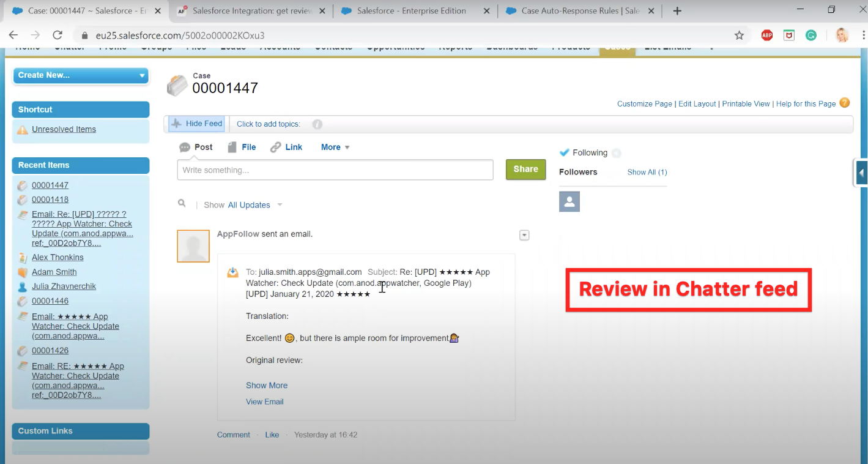Click AppFollow profile picture placeholder
The width and height of the screenshot is (868, 464).
193,246
